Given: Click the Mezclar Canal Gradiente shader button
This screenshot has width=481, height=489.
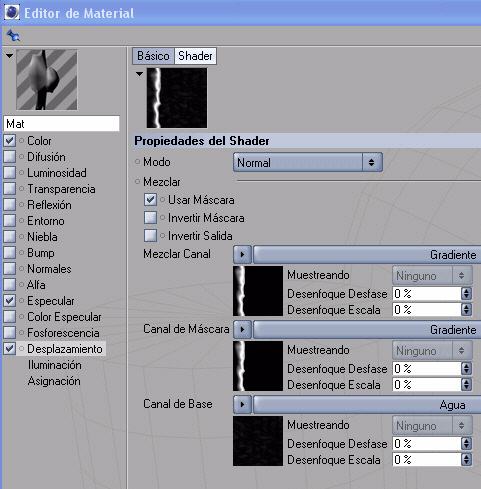Looking at the screenshot, I should point(367,254).
